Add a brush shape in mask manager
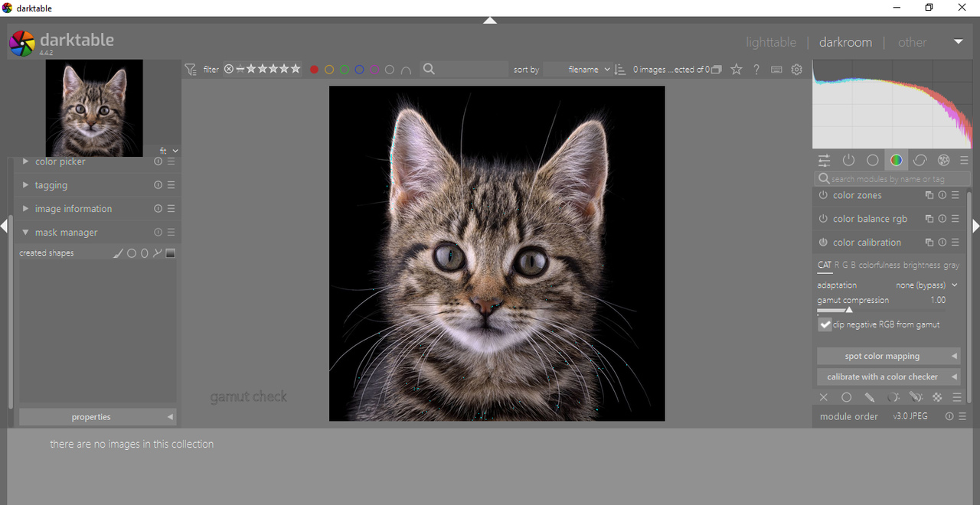This screenshot has width=980, height=505. pyautogui.click(x=118, y=253)
